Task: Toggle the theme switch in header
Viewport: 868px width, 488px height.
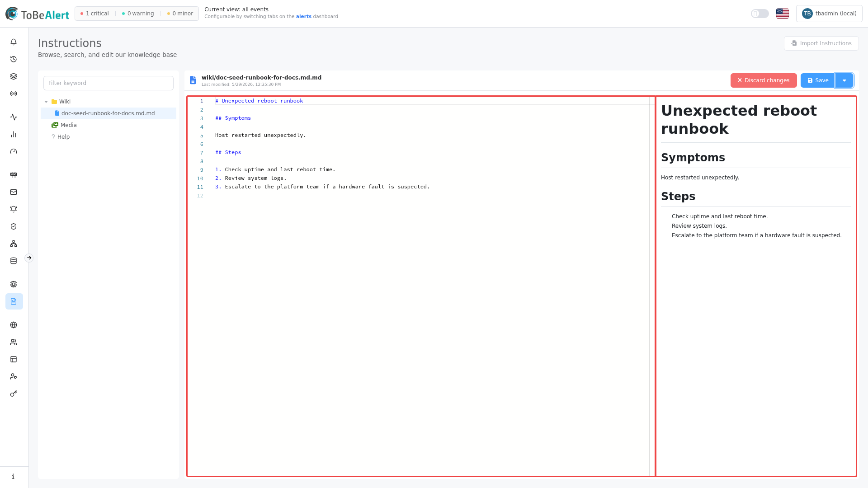Action: click(x=760, y=14)
